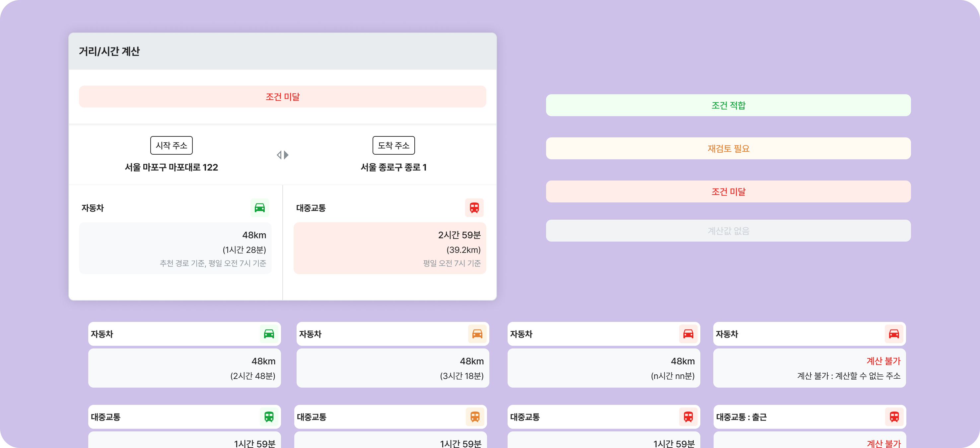The image size is (980, 448).
Task: Click the 시작 주소 label button
Action: (x=171, y=145)
